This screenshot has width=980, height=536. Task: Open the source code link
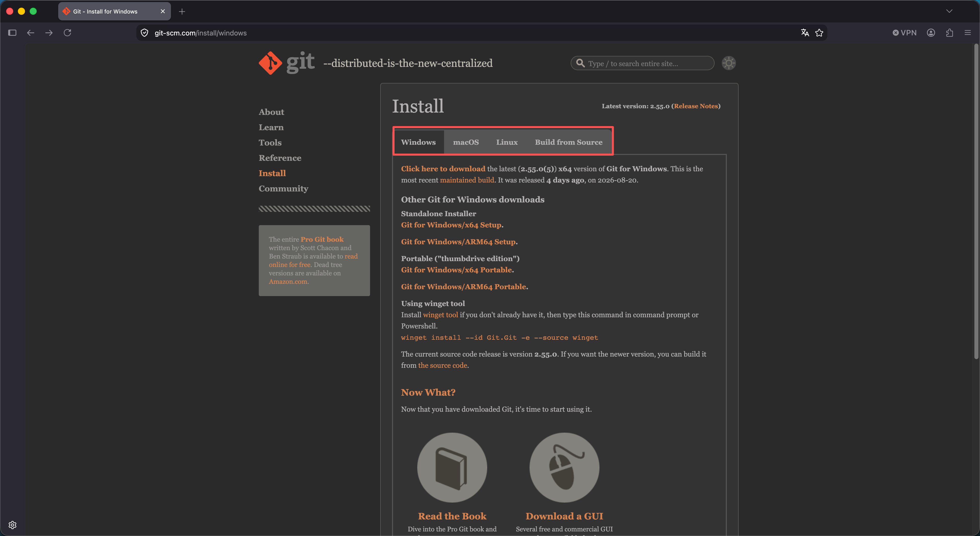(x=443, y=365)
